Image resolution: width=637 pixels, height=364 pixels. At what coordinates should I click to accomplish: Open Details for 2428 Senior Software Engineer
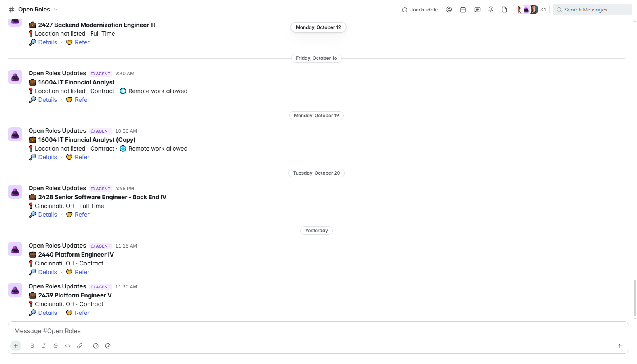pyautogui.click(x=48, y=215)
